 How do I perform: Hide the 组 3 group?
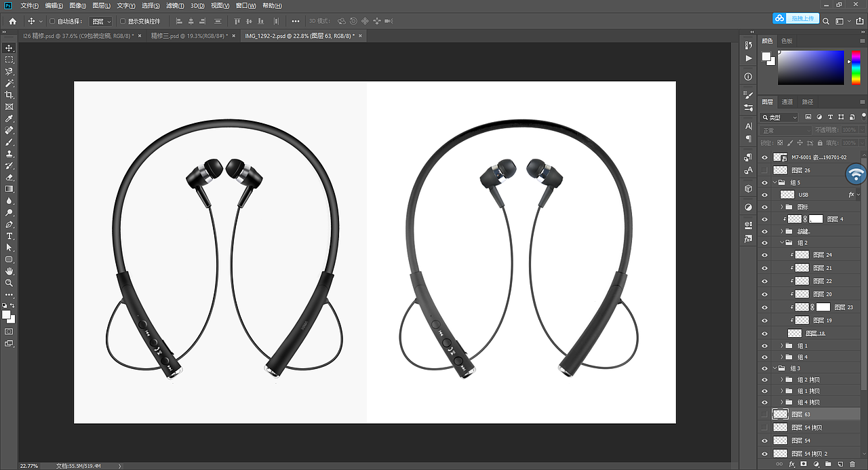(x=765, y=368)
